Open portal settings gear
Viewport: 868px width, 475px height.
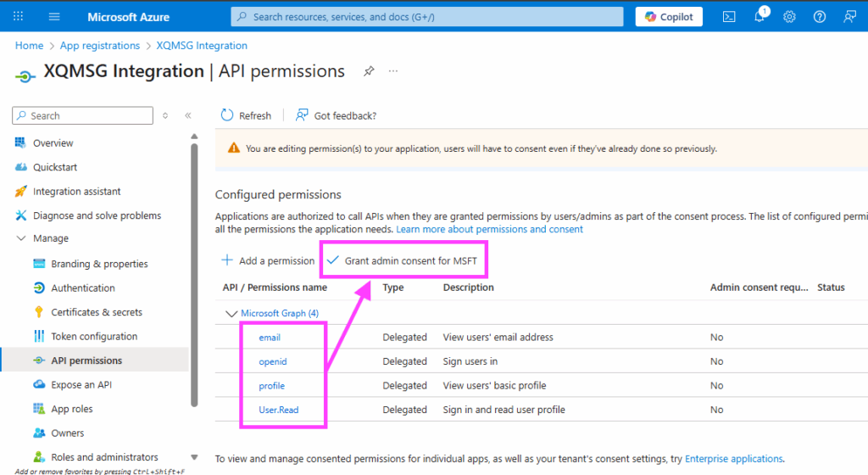[789, 17]
